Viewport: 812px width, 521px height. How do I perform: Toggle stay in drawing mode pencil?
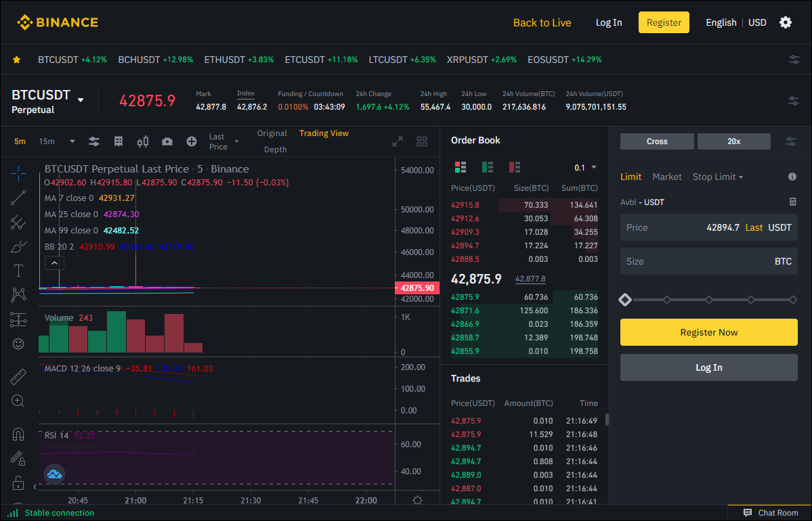point(18,458)
